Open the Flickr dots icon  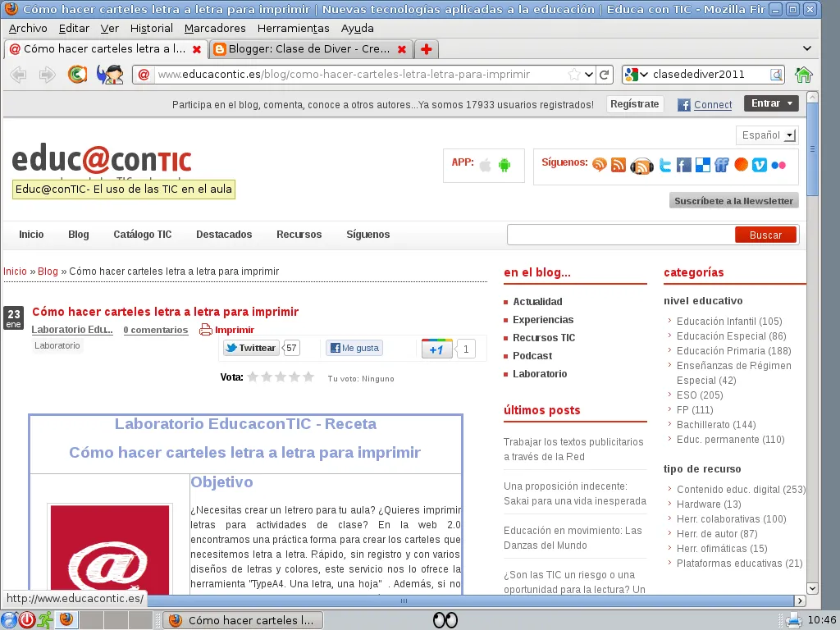click(x=778, y=165)
